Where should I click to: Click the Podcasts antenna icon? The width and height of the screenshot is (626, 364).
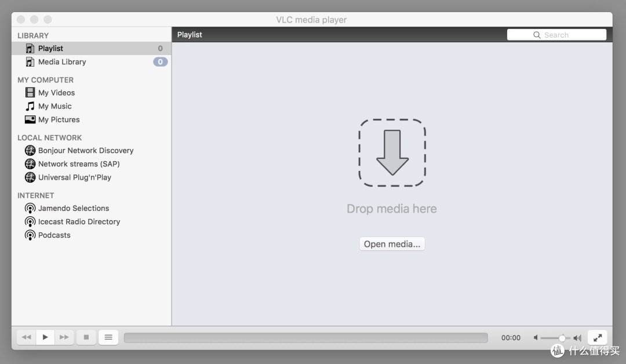click(x=30, y=235)
